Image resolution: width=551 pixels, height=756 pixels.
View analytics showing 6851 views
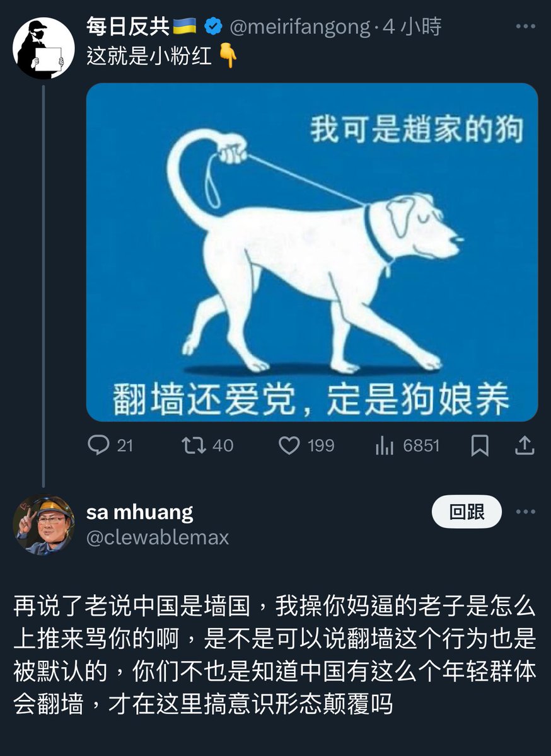pyautogui.click(x=407, y=445)
